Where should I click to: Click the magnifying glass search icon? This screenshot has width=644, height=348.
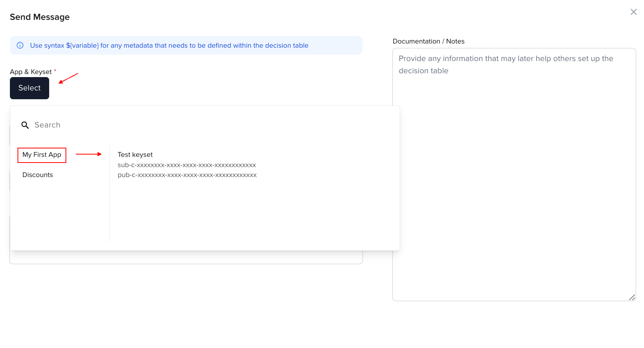[25, 125]
